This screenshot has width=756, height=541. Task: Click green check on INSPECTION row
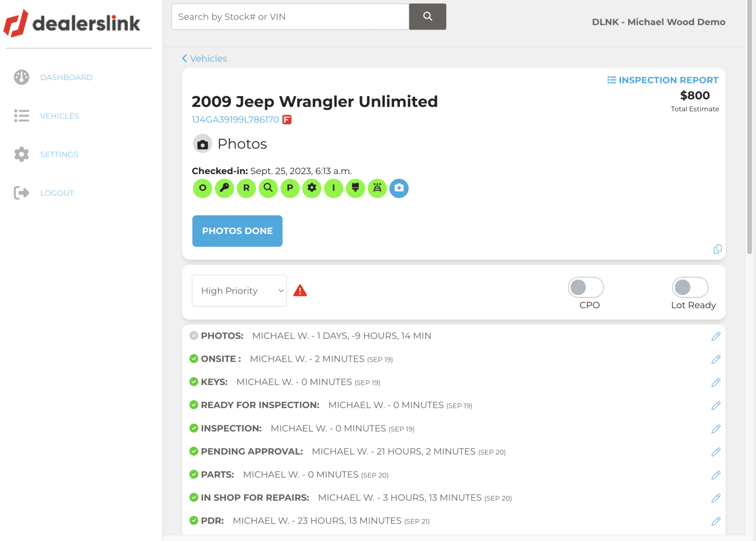coord(194,428)
